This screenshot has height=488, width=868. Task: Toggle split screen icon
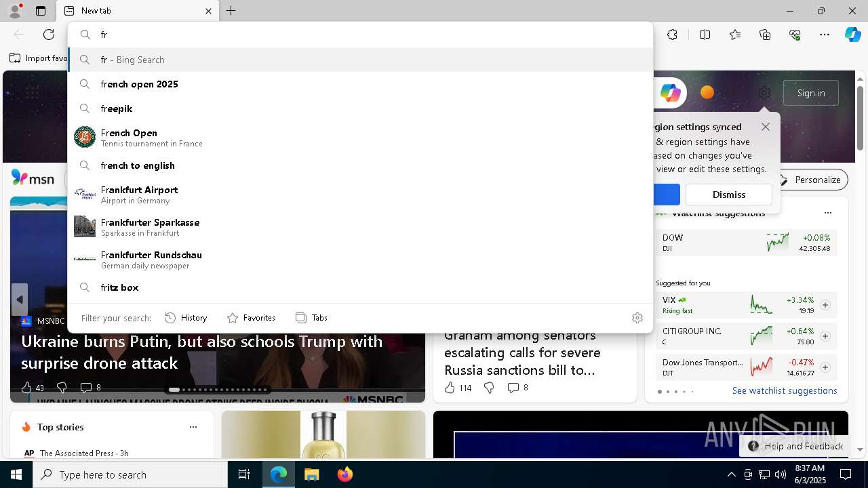click(705, 35)
